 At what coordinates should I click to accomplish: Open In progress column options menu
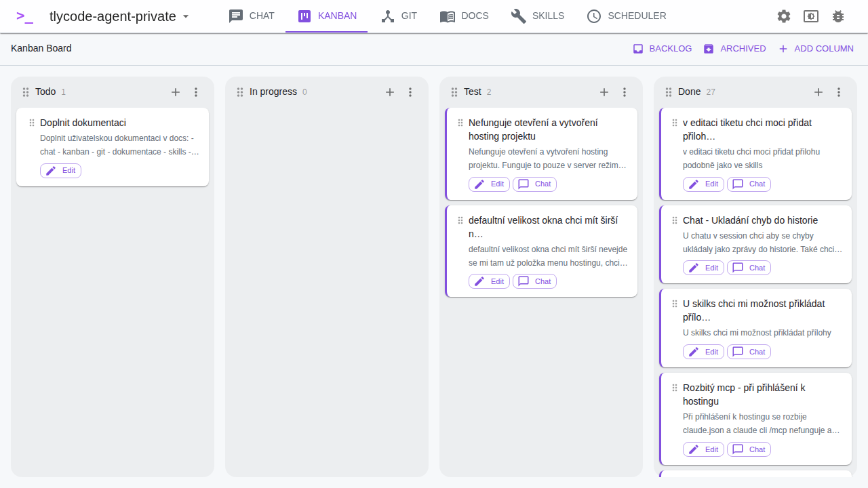click(x=410, y=92)
